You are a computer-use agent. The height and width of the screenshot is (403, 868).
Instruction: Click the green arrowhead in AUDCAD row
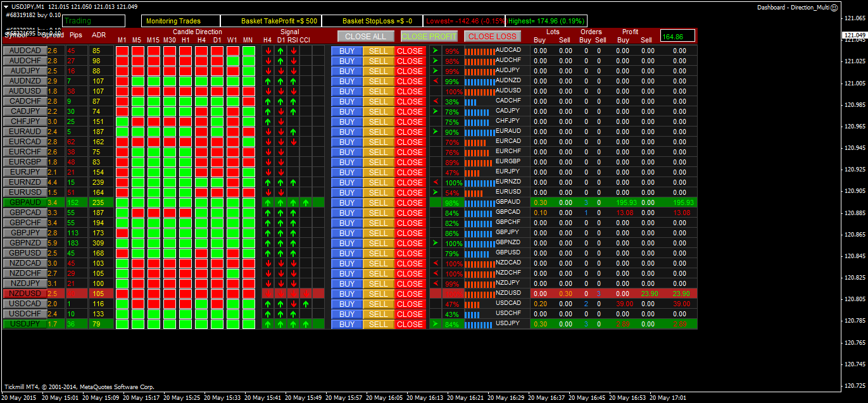[x=436, y=51]
